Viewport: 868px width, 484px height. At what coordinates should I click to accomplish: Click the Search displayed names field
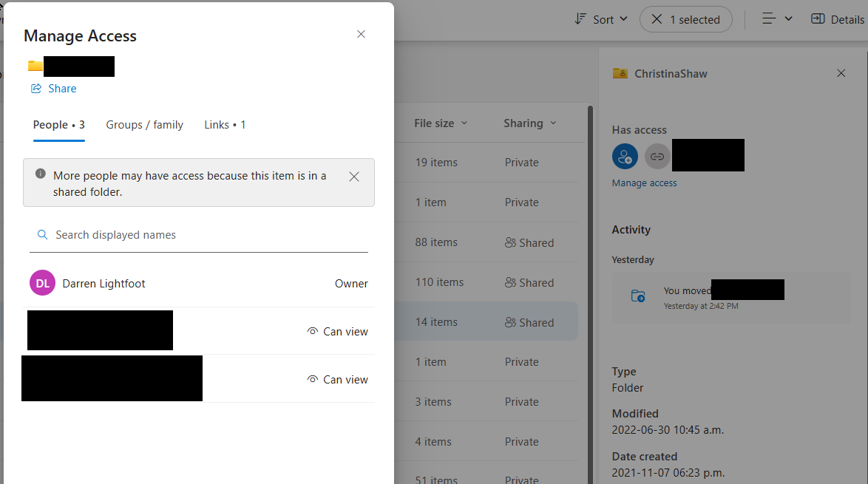(199, 235)
